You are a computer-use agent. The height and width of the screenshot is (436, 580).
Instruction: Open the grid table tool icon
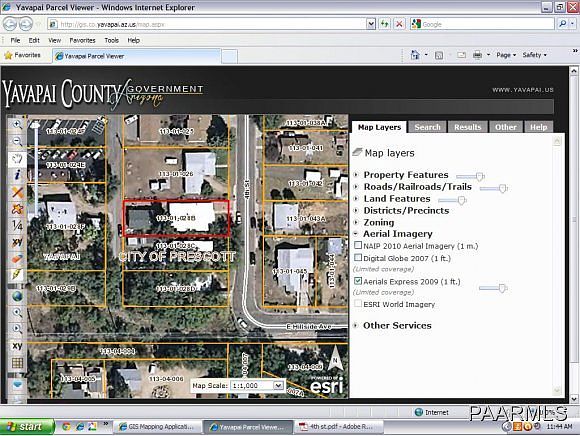tap(17, 363)
